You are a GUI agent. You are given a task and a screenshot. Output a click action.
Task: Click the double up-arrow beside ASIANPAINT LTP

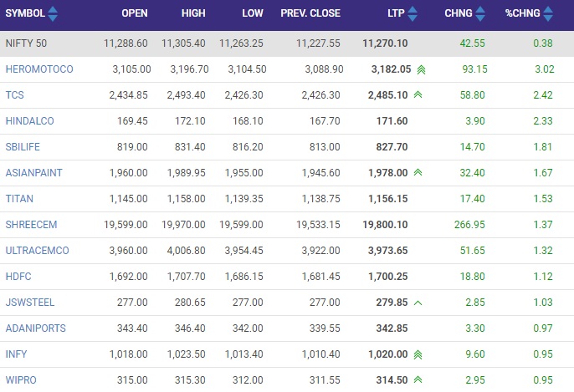418,172
